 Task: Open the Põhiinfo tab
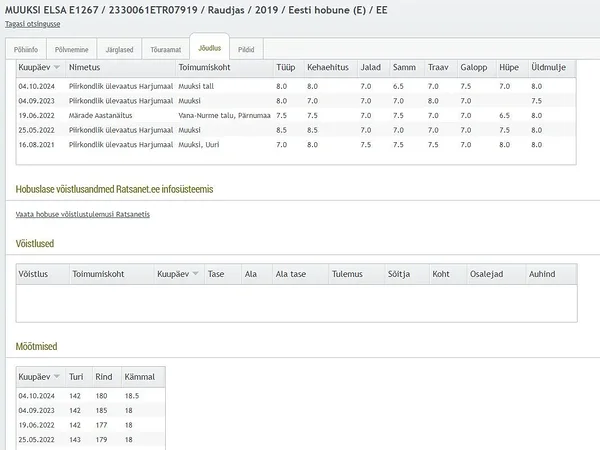25,48
